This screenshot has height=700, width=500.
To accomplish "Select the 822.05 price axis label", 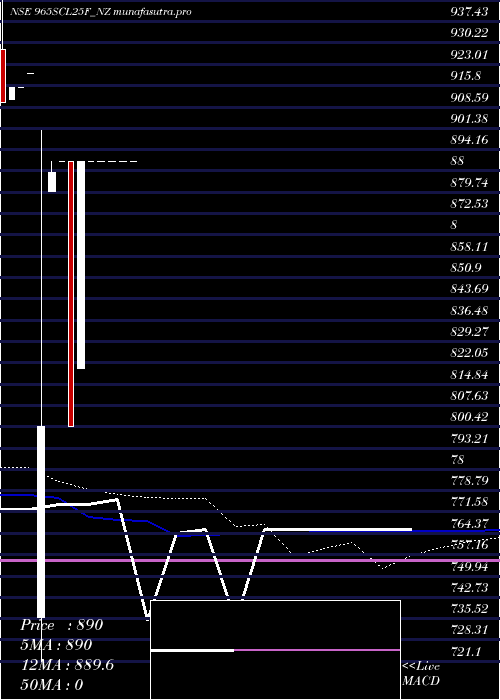I will (x=469, y=353).
